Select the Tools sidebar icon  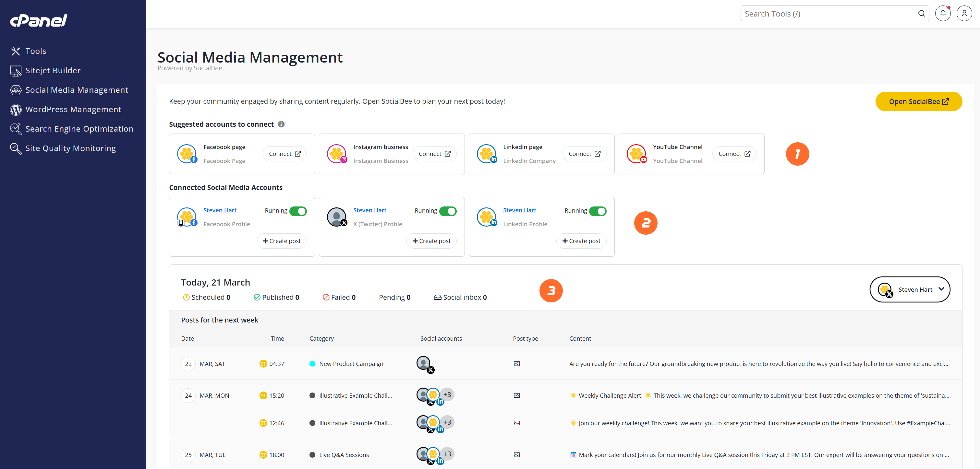click(16, 51)
